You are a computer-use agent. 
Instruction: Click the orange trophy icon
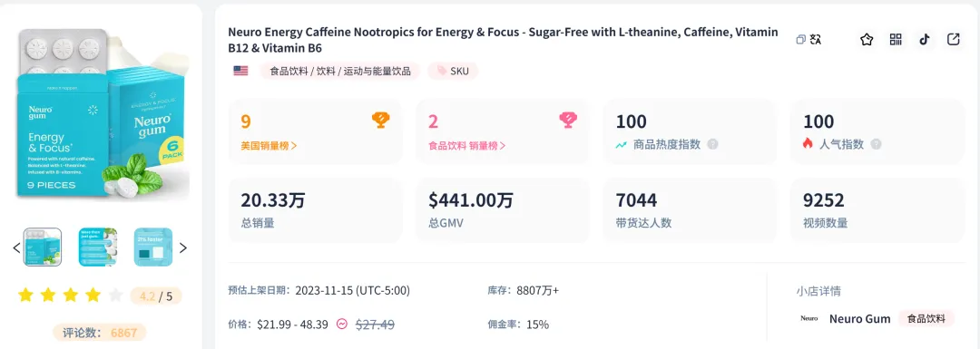(x=380, y=120)
